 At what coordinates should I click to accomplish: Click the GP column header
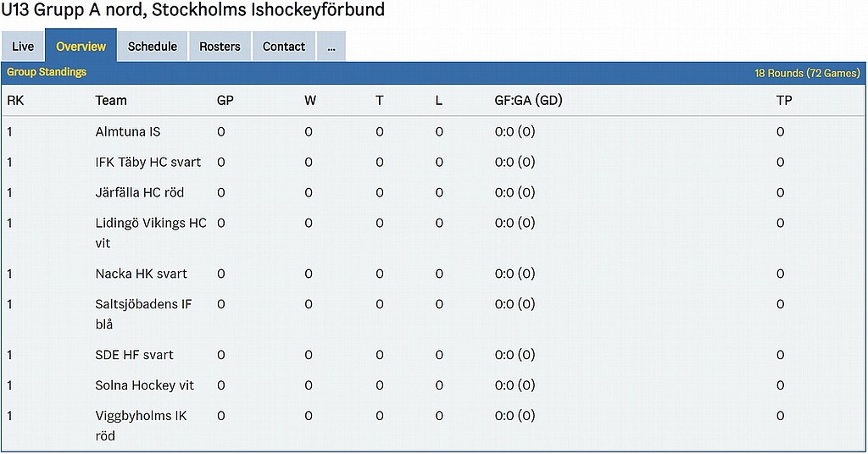pyautogui.click(x=225, y=101)
